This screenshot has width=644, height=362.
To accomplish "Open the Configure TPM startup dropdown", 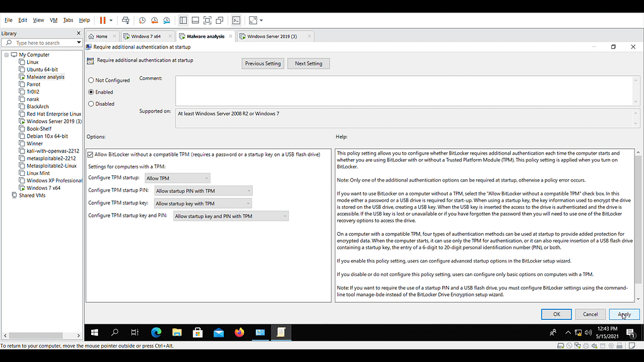I will tap(177, 178).
